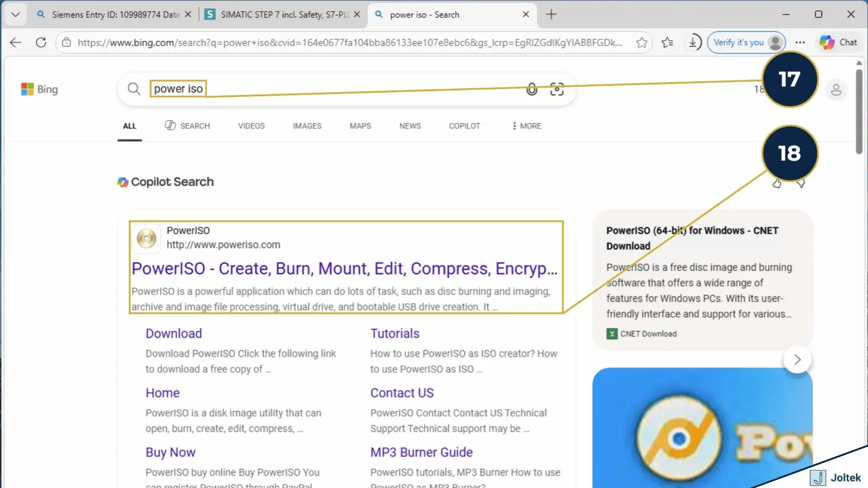Screen dimensions: 868x488
Task: Open visual search camera icon
Action: point(557,89)
